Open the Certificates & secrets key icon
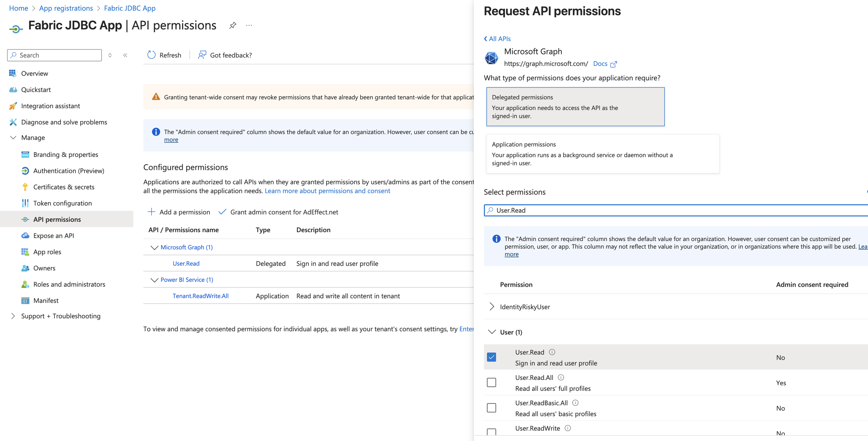The width and height of the screenshot is (868, 441). tap(25, 187)
